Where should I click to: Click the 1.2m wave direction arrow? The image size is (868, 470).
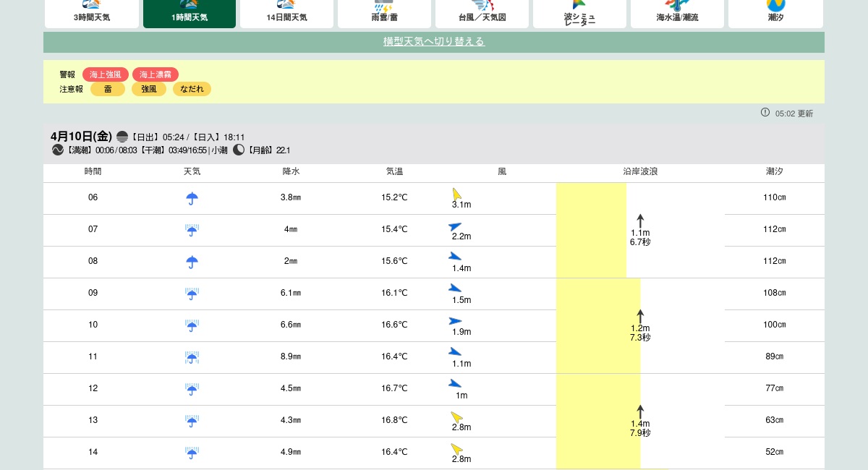(x=640, y=316)
